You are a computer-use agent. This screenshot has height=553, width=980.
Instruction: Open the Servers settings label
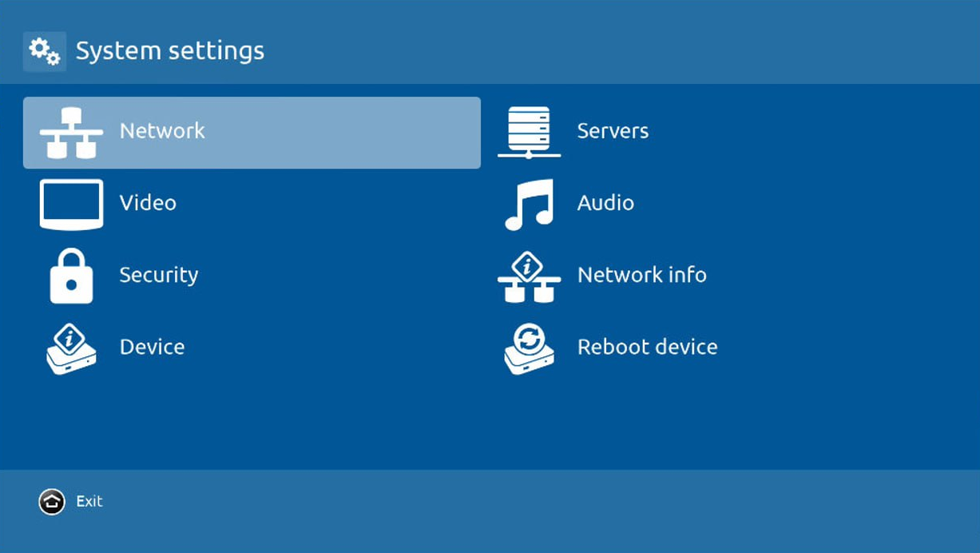pyautogui.click(x=613, y=131)
